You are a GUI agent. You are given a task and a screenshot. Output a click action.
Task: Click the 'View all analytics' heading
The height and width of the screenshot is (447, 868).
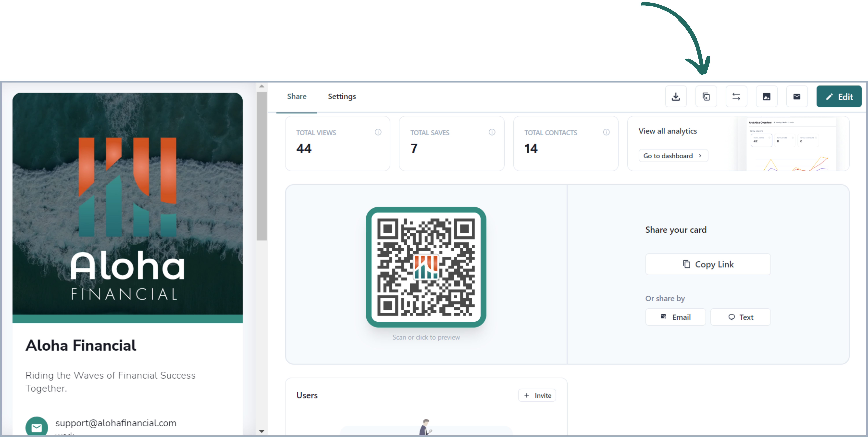(x=667, y=131)
